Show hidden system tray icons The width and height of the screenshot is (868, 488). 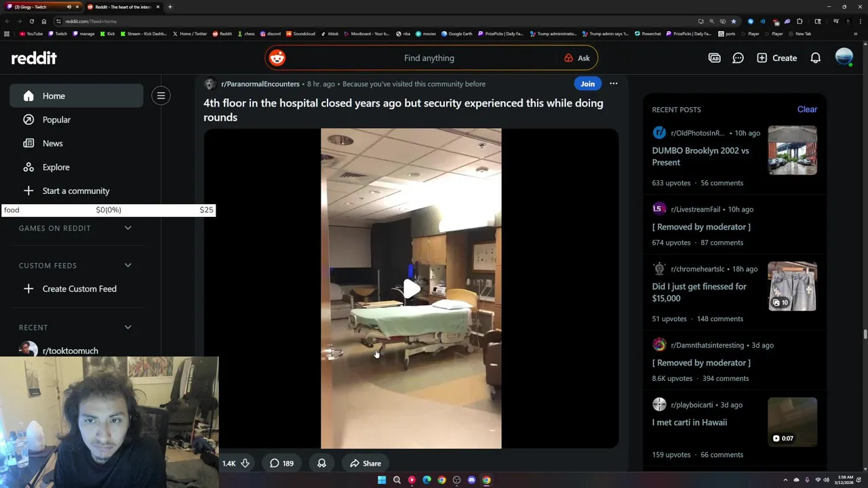click(x=786, y=480)
